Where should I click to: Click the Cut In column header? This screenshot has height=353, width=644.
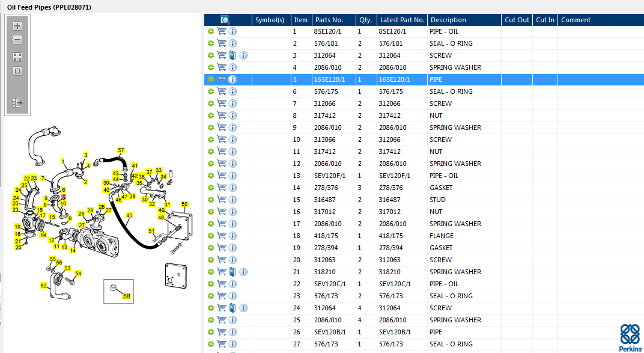(x=545, y=20)
